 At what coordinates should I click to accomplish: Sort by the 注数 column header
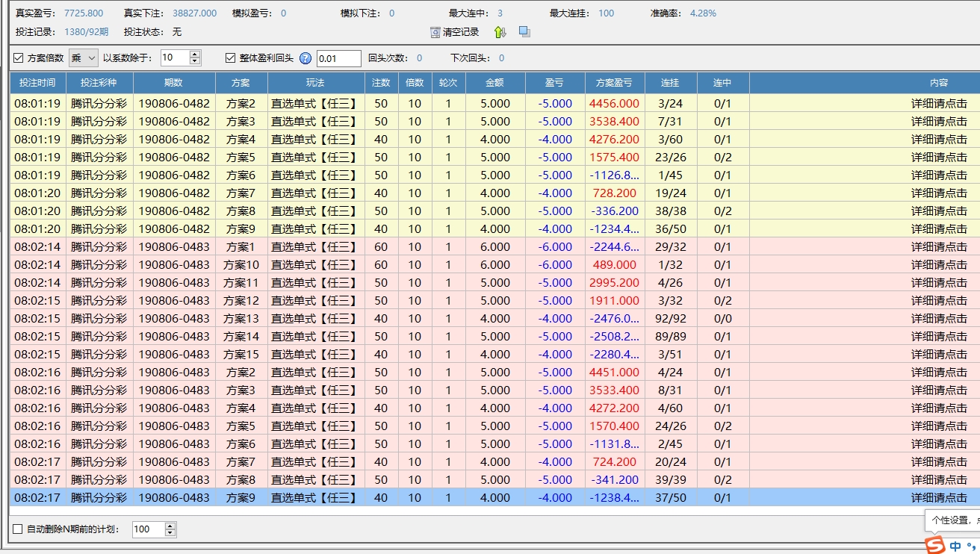[x=381, y=83]
